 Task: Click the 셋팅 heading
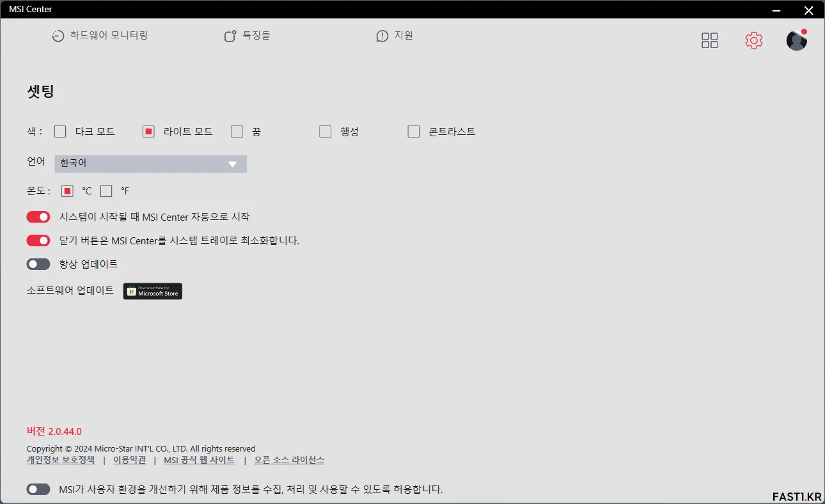pyautogui.click(x=40, y=91)
